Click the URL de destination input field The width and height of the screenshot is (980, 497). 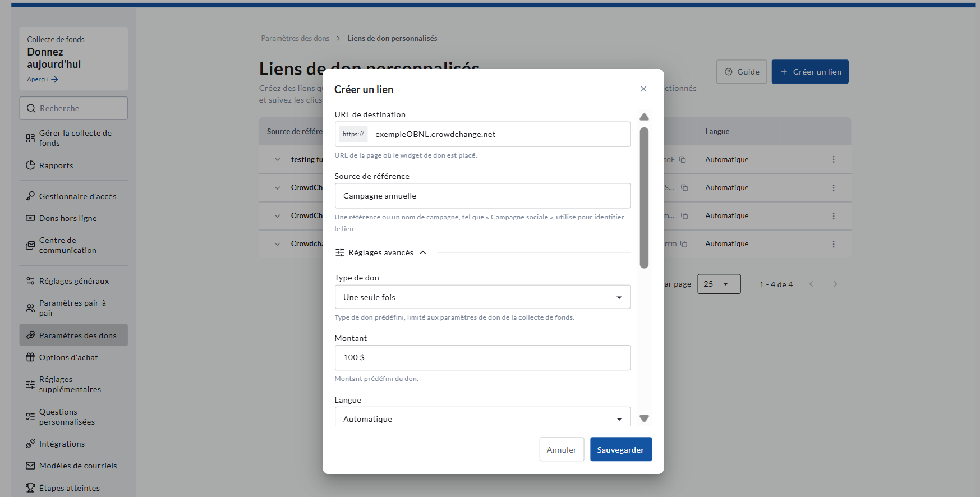(482, 134)
